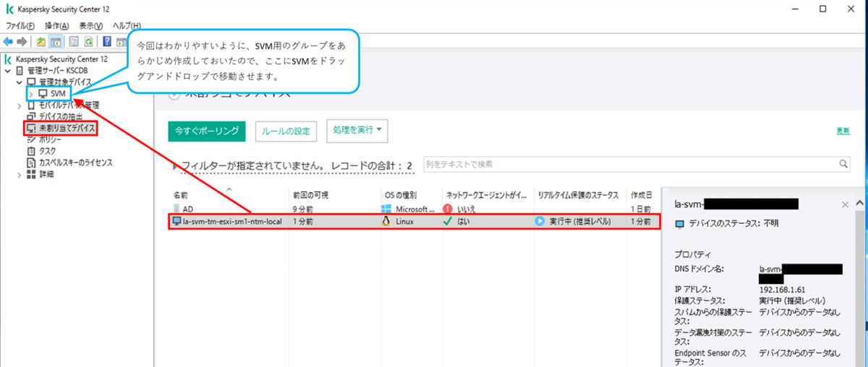868x367 pixels.
Task: Expand the 詳細 tree node
Action: pos(20,174)
